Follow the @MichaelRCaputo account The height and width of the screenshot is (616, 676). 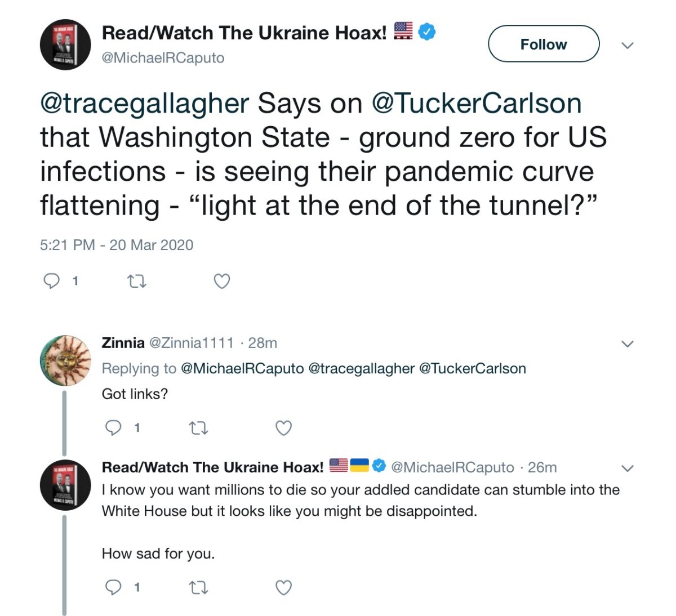pyautogui.click(x=543, y=44)
